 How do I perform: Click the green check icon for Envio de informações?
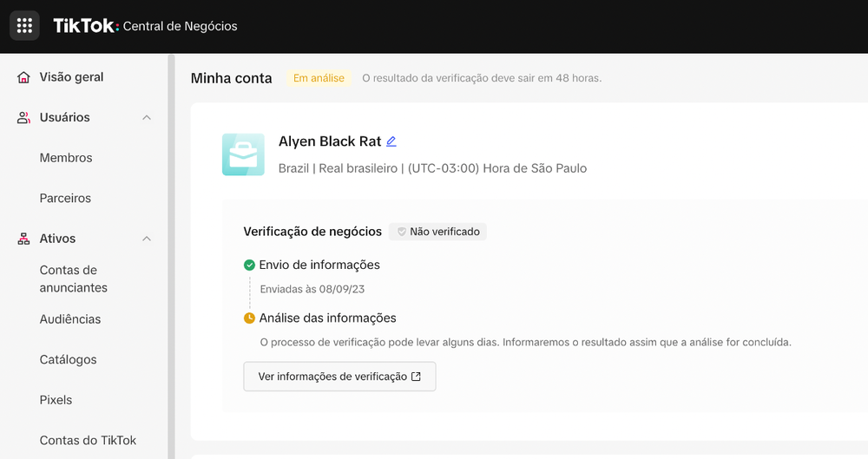[249, 266]
